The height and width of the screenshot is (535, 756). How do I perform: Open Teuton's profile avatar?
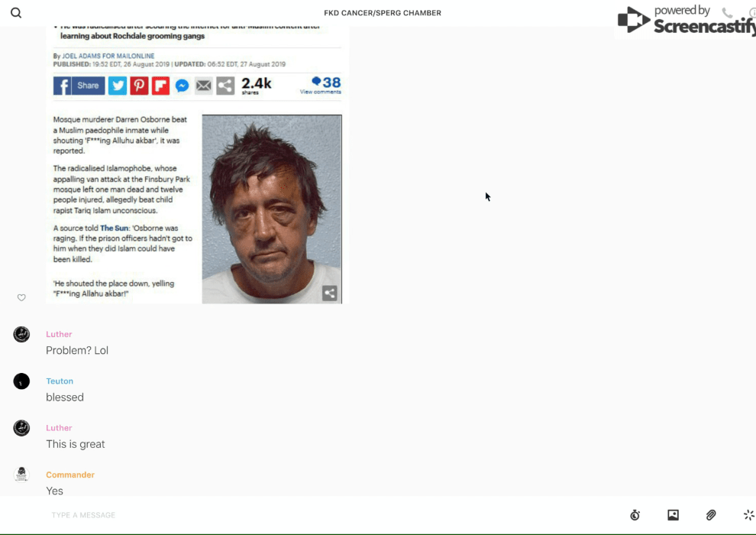(x=21, y=381)
